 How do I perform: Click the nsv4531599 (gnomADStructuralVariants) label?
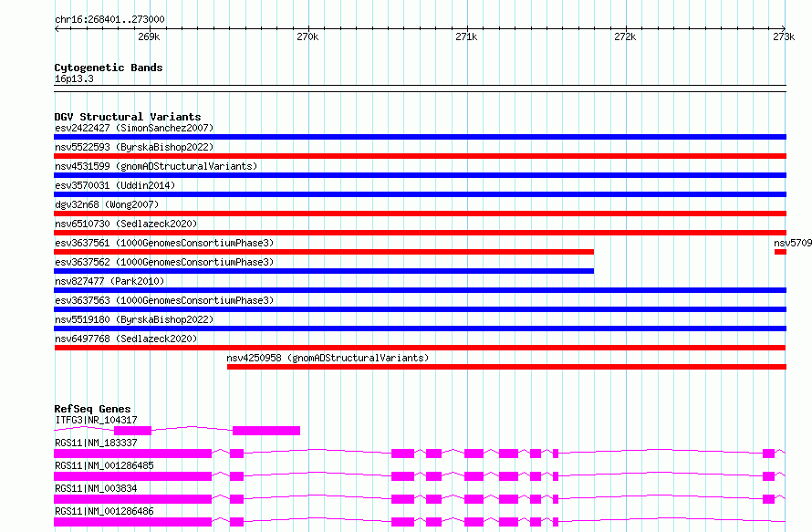[x=156, y=166]
